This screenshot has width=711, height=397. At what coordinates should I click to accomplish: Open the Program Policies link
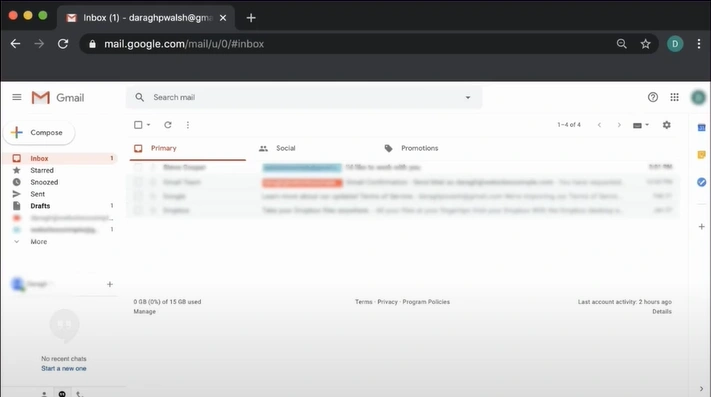click(426, 301)
